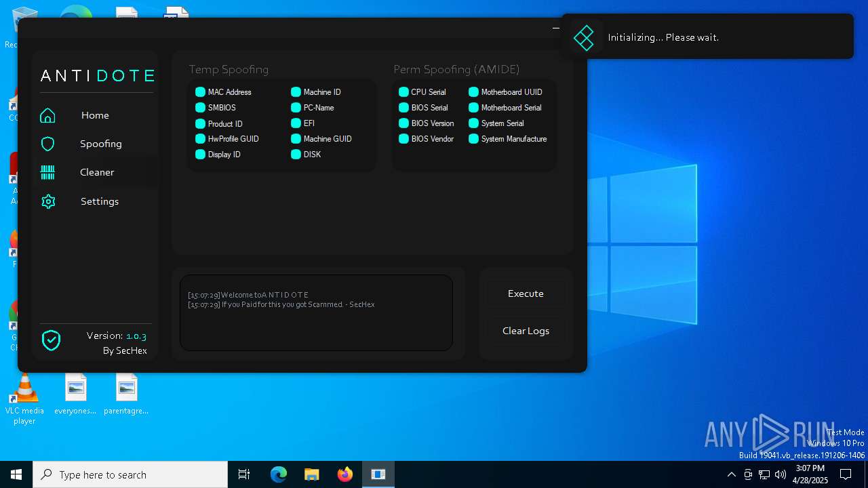Screen dimensions: 868x488
Task: Click the ANTIDOTE logo title
Action: 97,75
